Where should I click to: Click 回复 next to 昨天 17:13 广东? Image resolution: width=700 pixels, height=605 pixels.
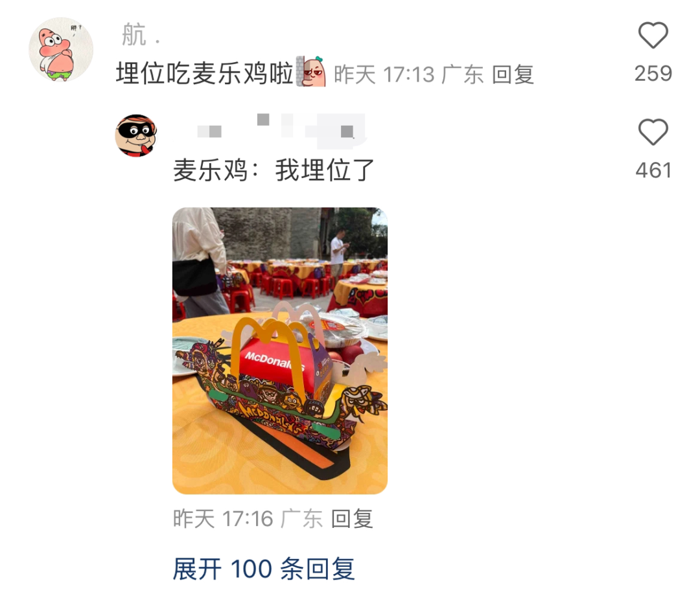click(x=513, y=74)
